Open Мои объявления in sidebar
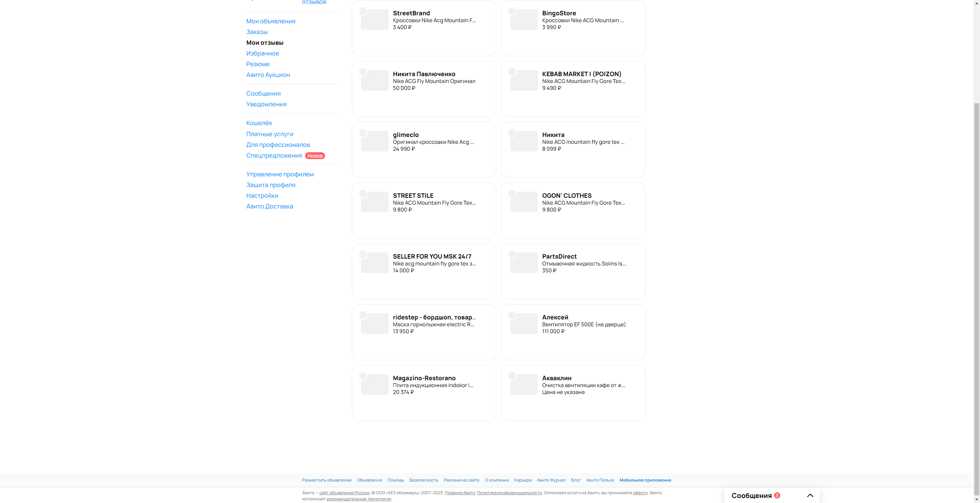The image size is (980, 503). click(x=271, y=21)
